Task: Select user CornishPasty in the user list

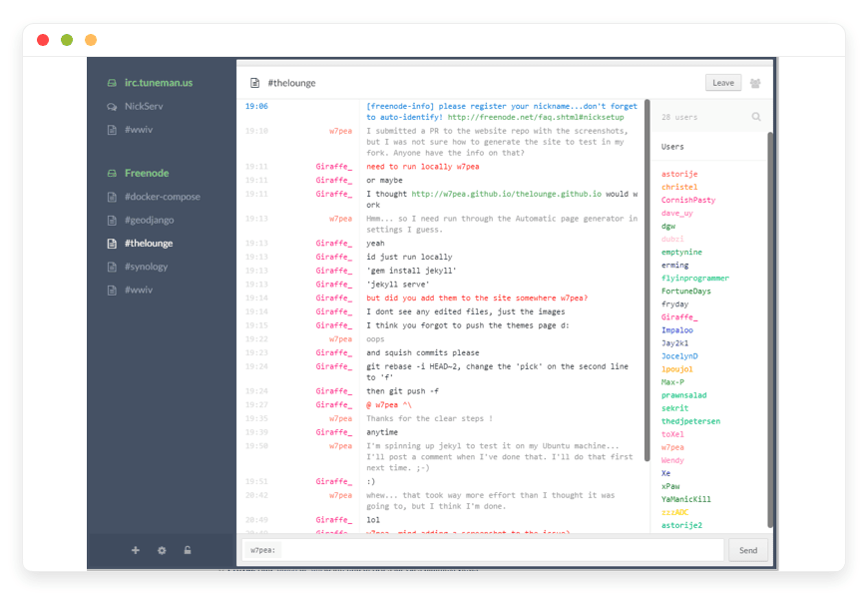Action: [688, 200]
